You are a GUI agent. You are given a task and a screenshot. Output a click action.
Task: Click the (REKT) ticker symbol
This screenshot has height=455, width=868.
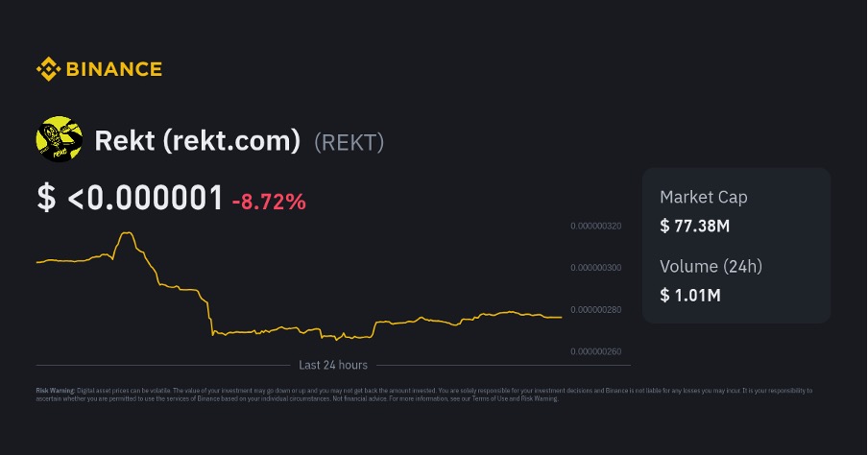(x=349, y=142)
